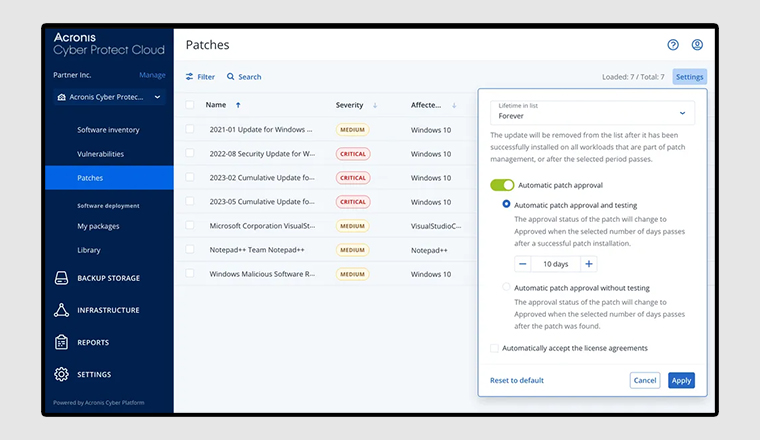Sort by Name using the up arrow
The width and height of the screenshot is (760, 440).
click(x=238, y=105)
